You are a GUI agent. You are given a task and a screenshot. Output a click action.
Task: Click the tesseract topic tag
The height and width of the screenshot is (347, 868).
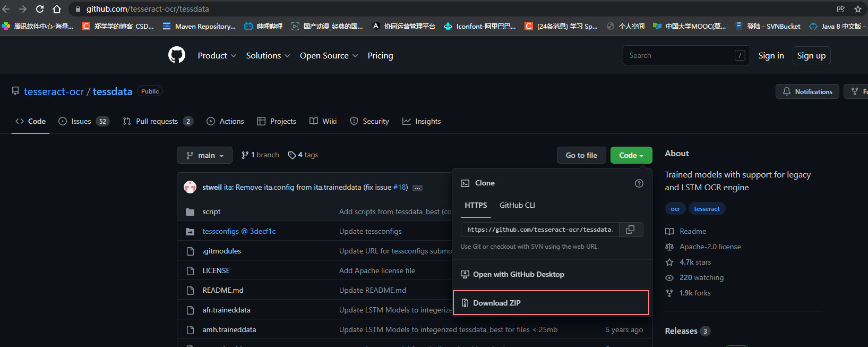click(x=707, y=209)
